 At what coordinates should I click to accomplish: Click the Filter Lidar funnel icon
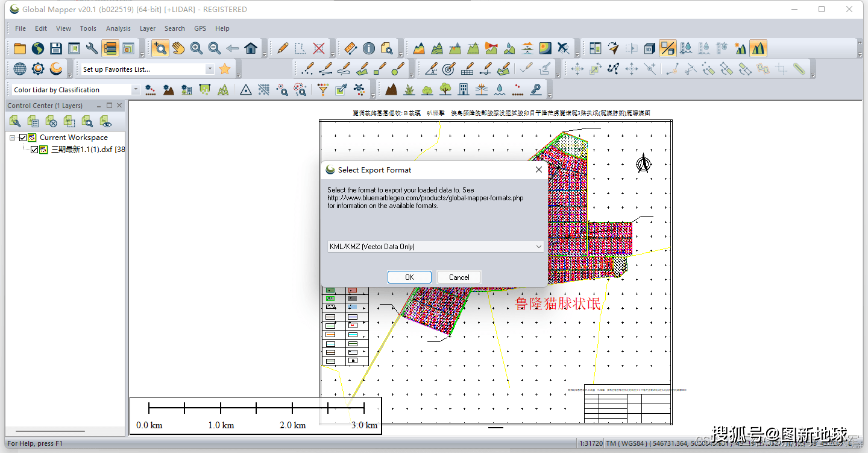coord(323,90)
